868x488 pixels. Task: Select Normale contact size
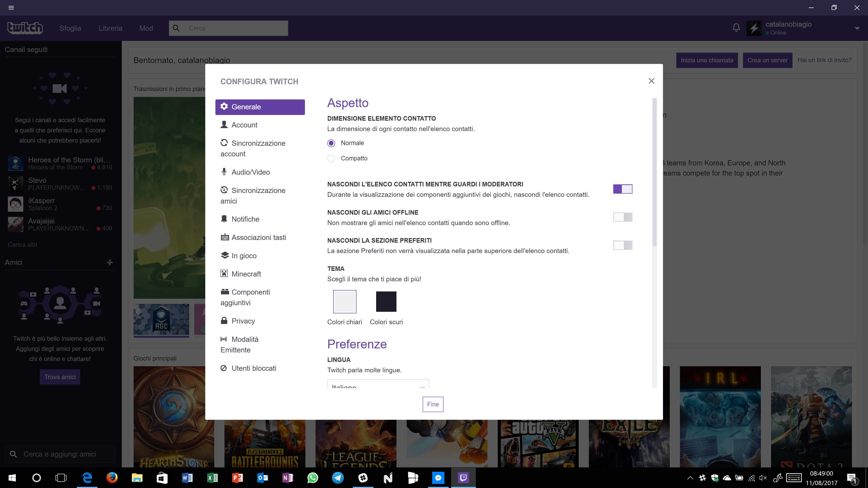pyautogui.click(x=331, y=143)
